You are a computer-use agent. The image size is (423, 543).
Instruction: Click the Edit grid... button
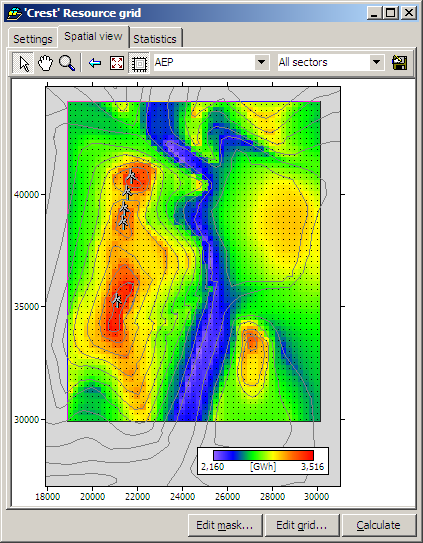coord(302,525)
